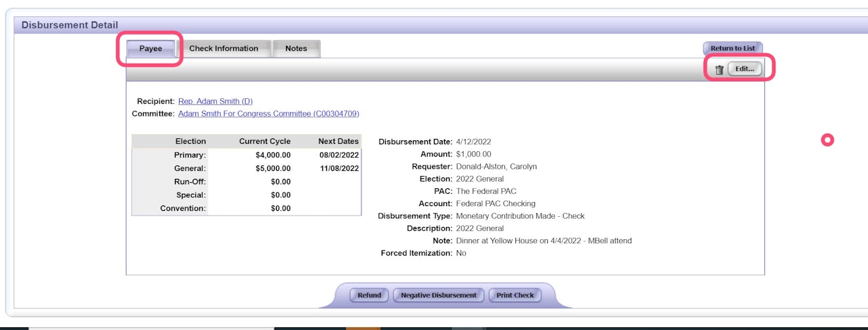
Task: Click the Negative Disbursement button
Action: [x=439, y=295]
